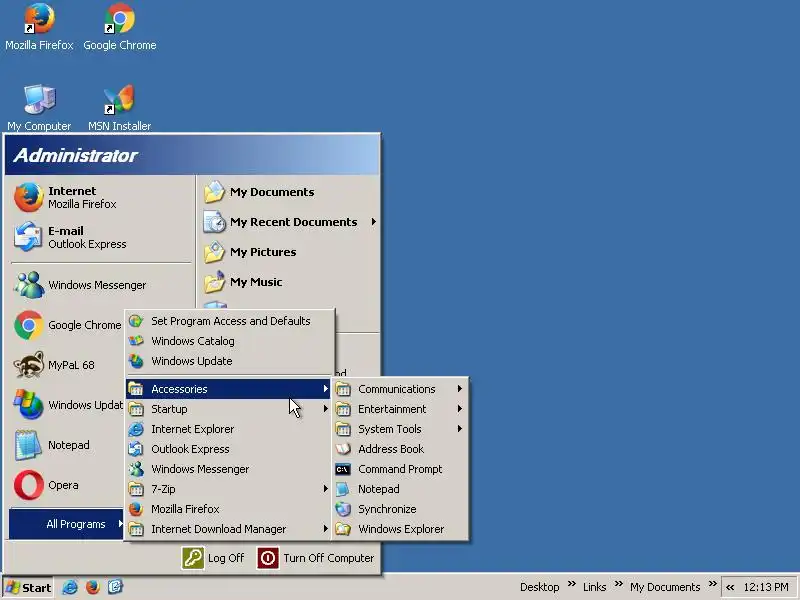This screenshot has height=600, width=800.
Task: Click Firefox quick launch icon in taskbar
Action: 92,587
